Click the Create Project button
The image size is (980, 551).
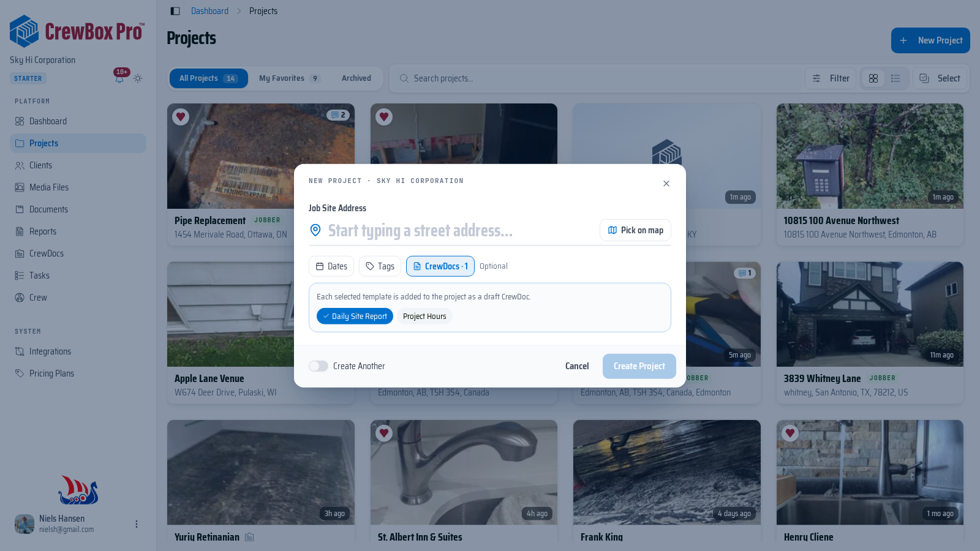click(x=639, y=366)
